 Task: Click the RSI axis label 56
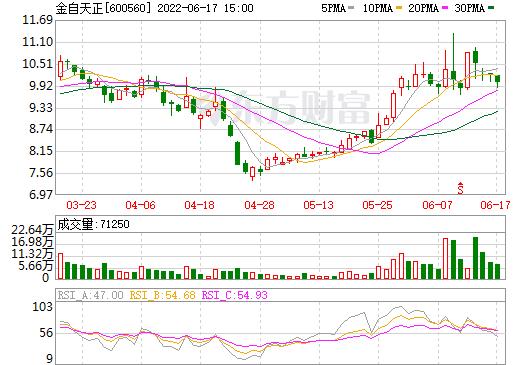pos(46,333)
